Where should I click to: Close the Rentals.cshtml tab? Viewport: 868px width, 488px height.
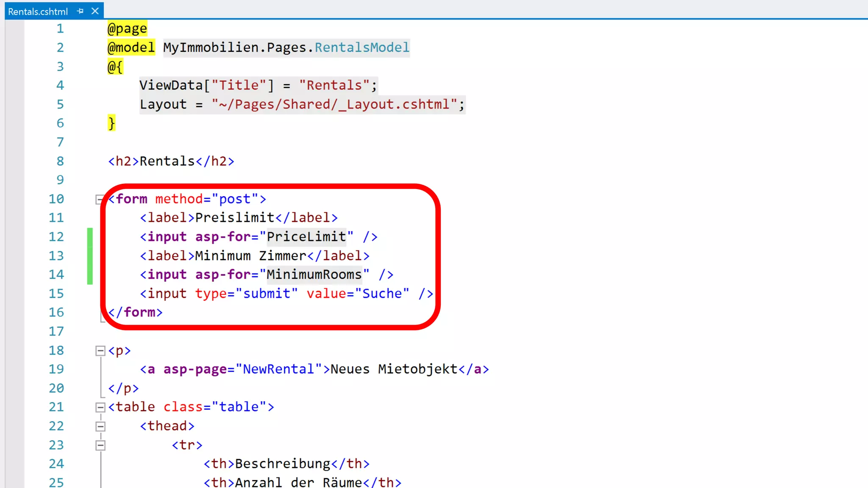tap(95, 11)
